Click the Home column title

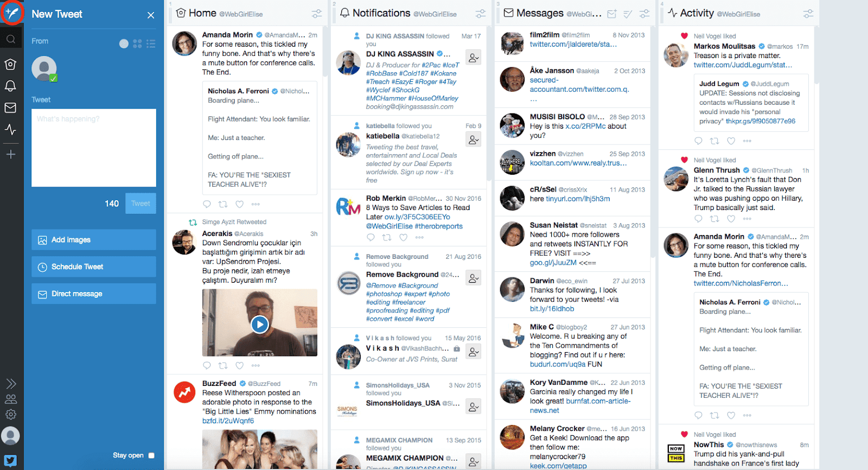202,13
